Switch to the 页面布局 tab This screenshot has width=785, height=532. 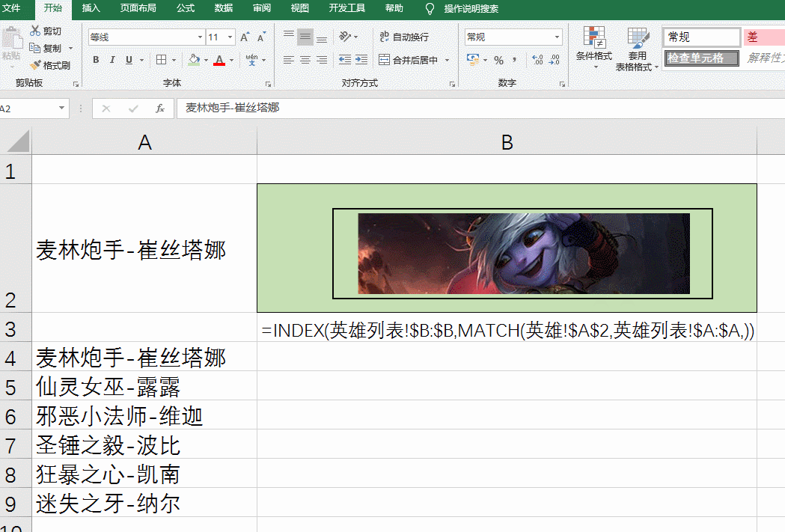point(138,8)
